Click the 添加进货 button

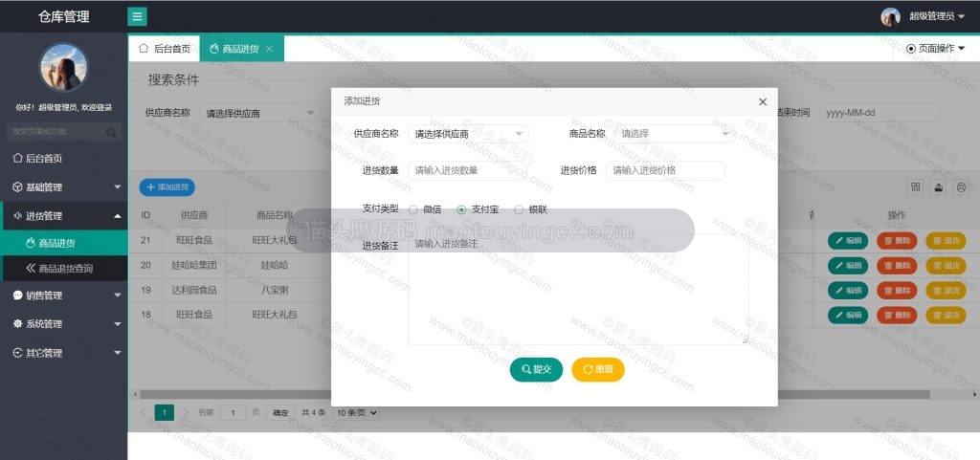click(x=167, y=187)
